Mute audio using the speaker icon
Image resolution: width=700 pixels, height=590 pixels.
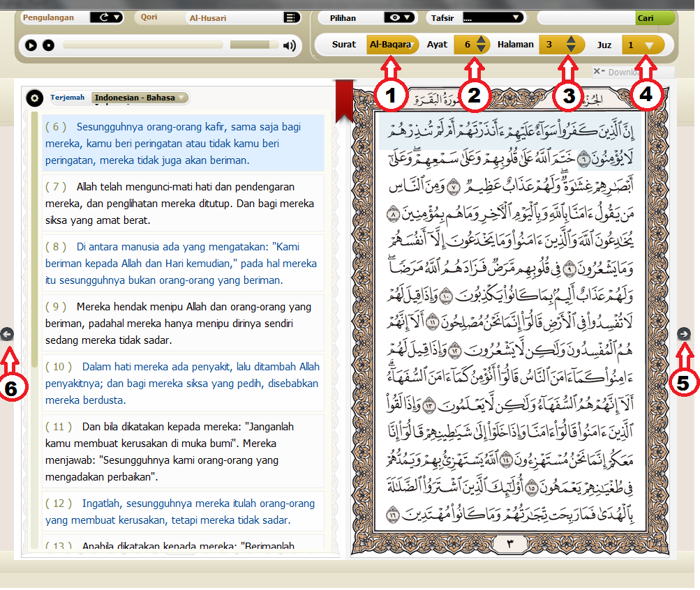(290, 45)
